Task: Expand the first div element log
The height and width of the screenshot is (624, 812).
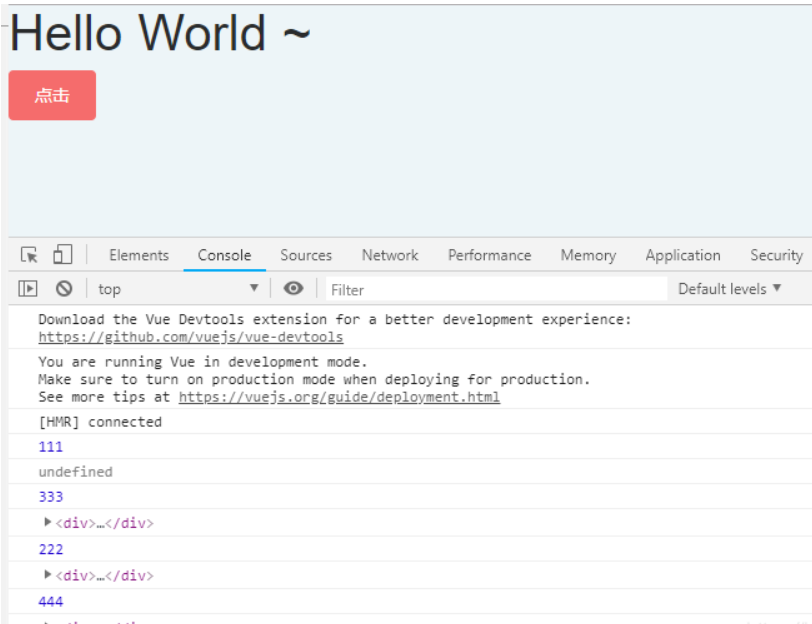Action: coord(48,522)
